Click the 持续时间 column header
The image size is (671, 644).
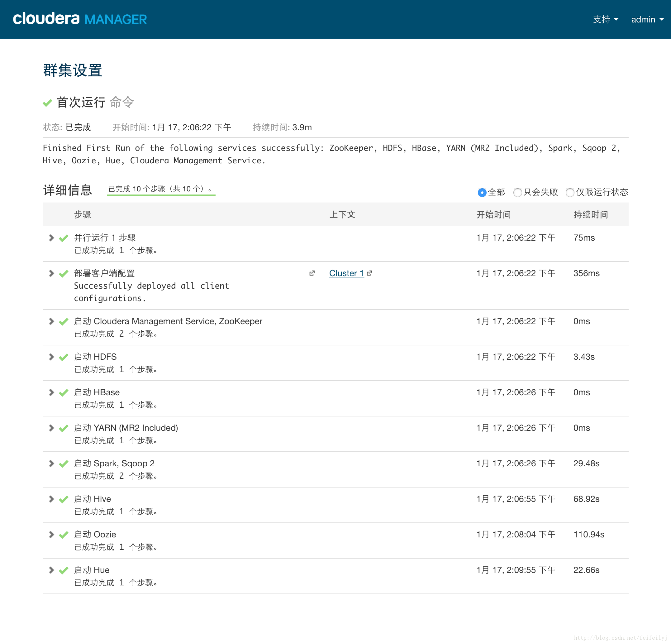tap(591, 215)
